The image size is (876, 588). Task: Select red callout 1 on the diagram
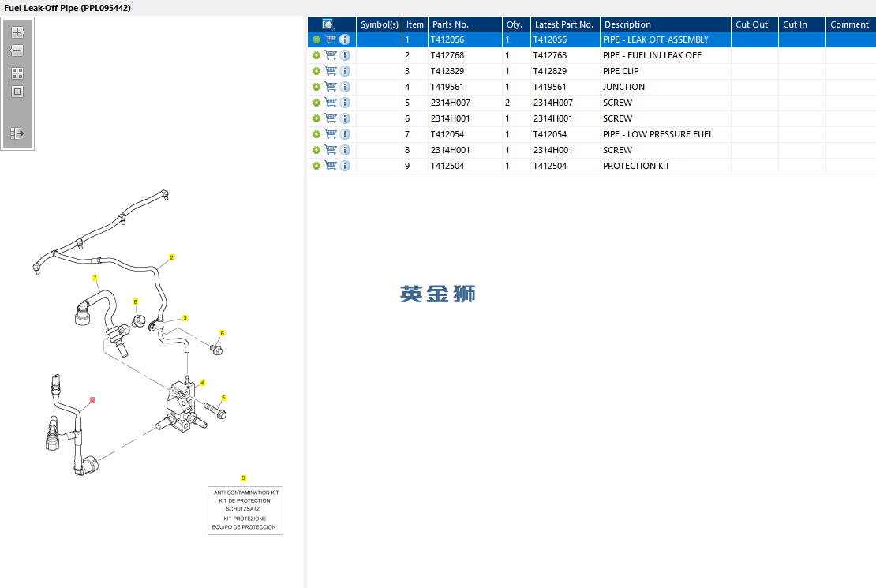point(93,400)
